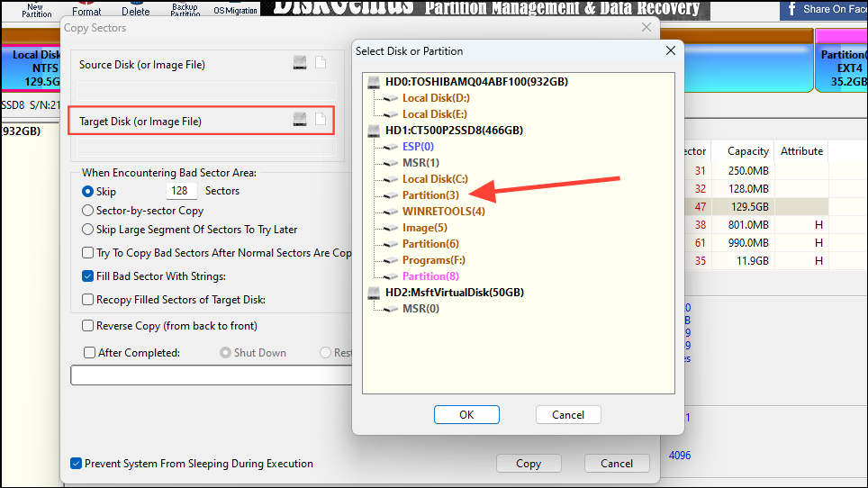Click Source Disk image file icon
This screenshot has width=868, height=488.
coord(321,62)
